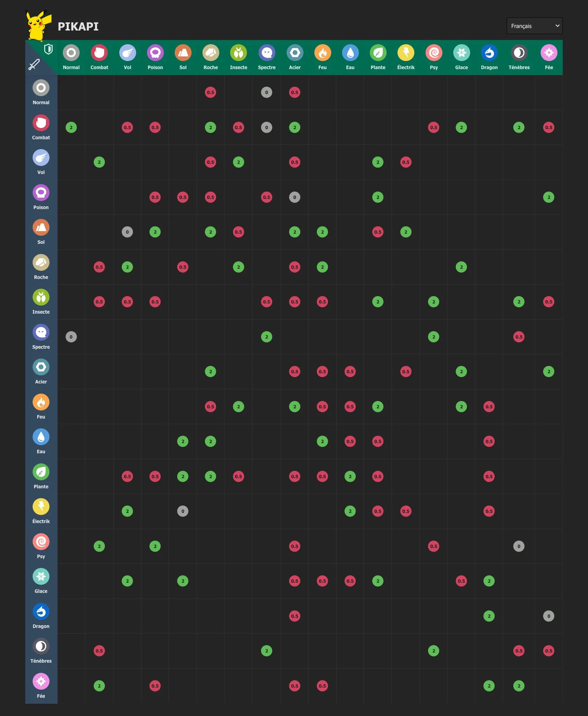Click Acier attacker icon in left sidebar
Screen dimensions: 588x716
[x=41, y=367]
